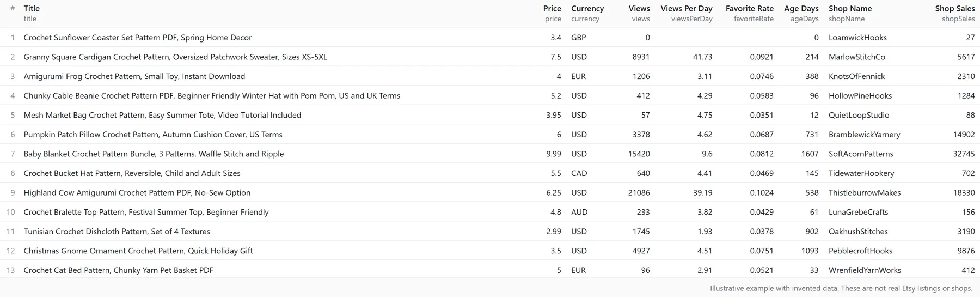Click shop name OakhushStitches
980x297 pixels.
(x=858, y=231)
